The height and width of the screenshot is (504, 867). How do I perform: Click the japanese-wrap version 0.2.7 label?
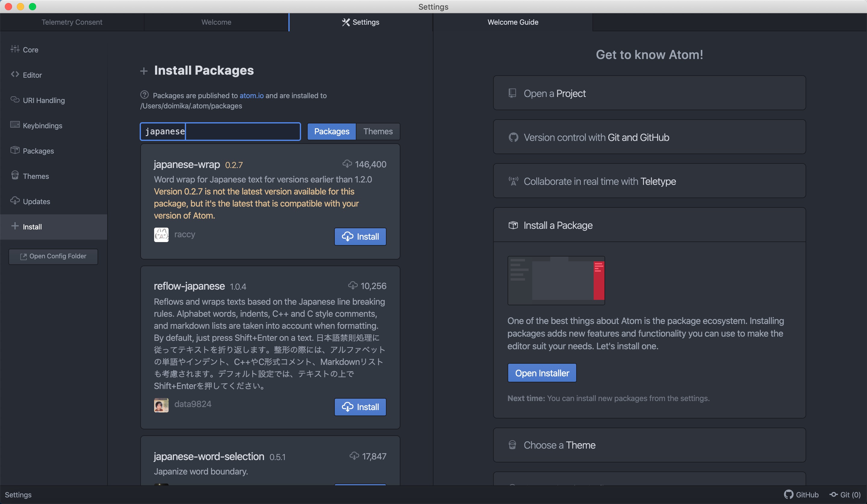(234, 165)
